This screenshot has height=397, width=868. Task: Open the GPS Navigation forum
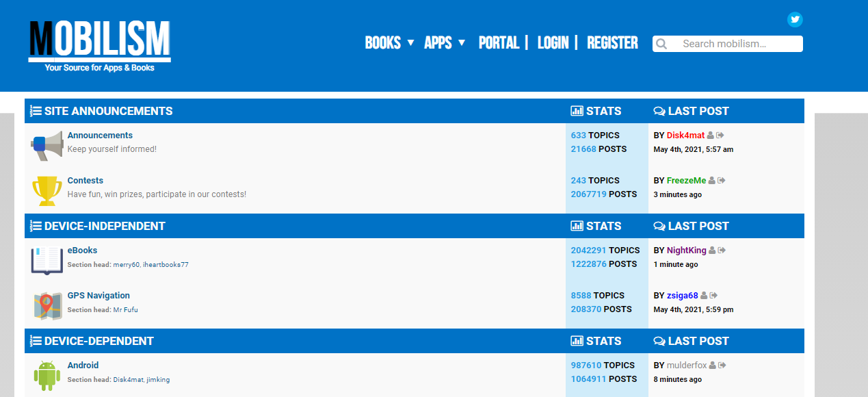98,296
